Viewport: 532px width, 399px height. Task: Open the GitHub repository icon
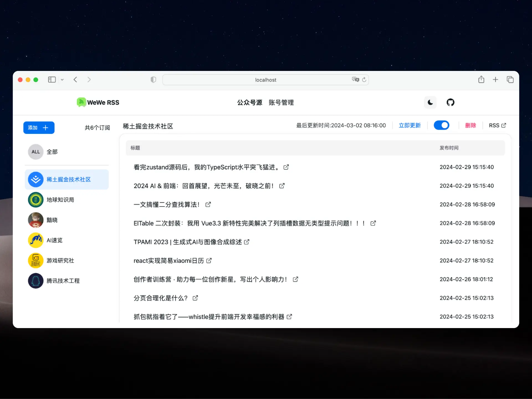pyautogui.click(x=450, y=103)
